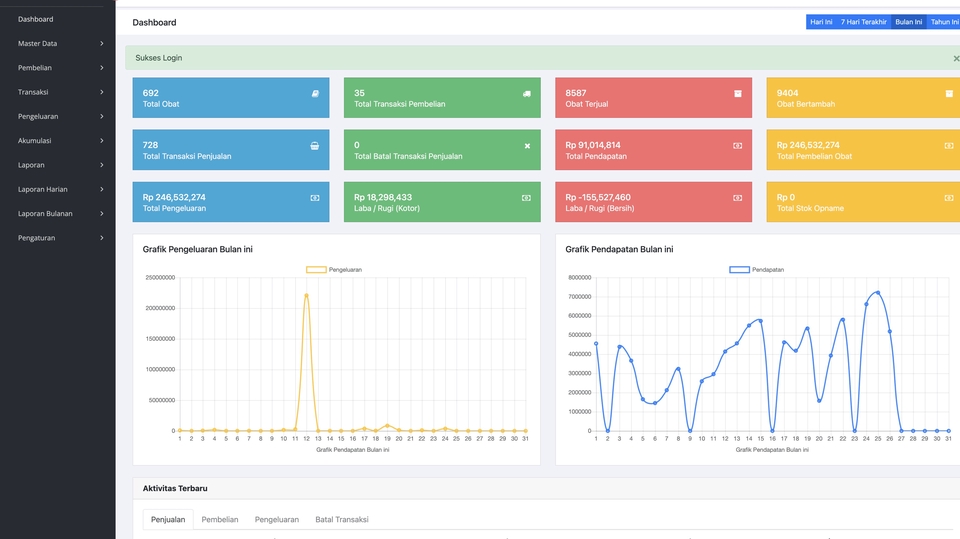Open the Batal Transaksi tab
Image resolution: width=960 pixels, height=539 pixels.
pyautogui.click(x=342, y=519)
